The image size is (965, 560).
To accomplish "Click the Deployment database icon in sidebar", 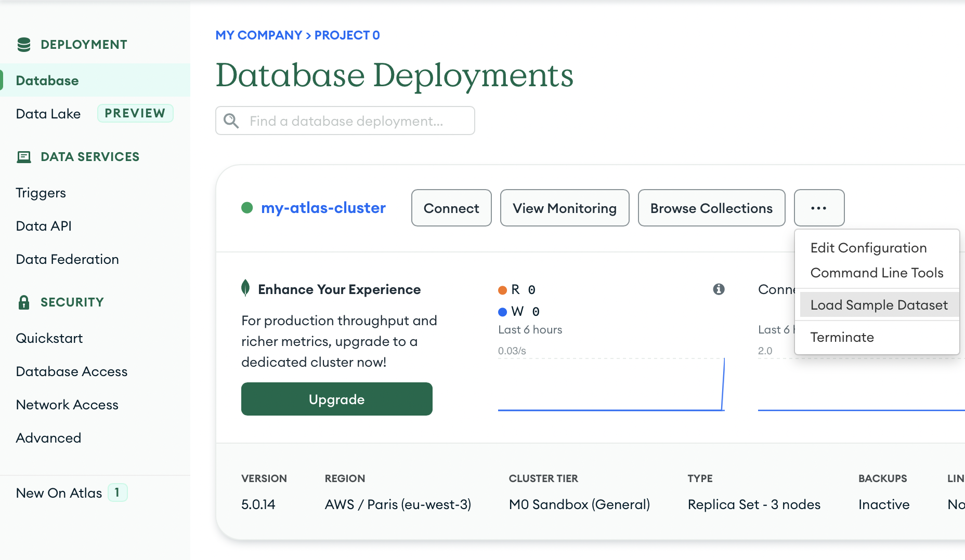I will coord(23,44).
